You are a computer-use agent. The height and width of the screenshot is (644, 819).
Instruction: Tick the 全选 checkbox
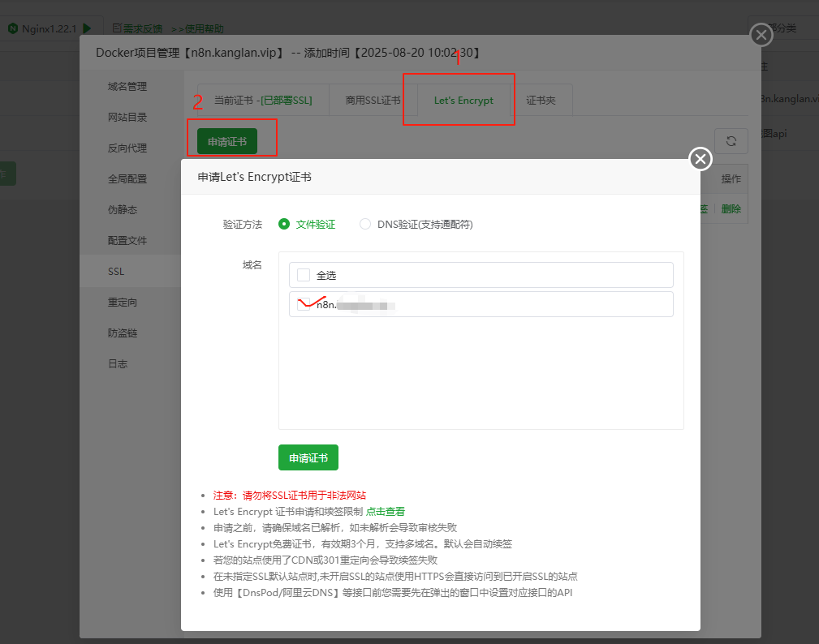click(304, 275)
